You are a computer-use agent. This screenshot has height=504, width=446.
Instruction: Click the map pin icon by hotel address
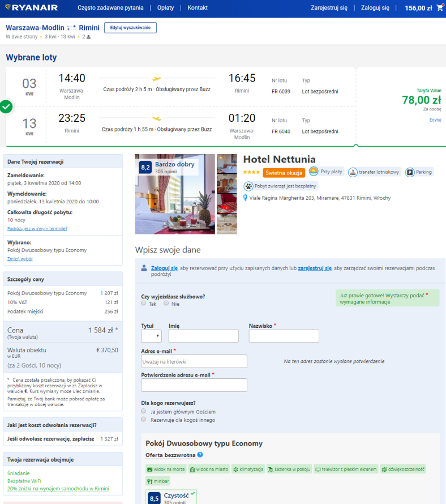[x=245, y=198]
